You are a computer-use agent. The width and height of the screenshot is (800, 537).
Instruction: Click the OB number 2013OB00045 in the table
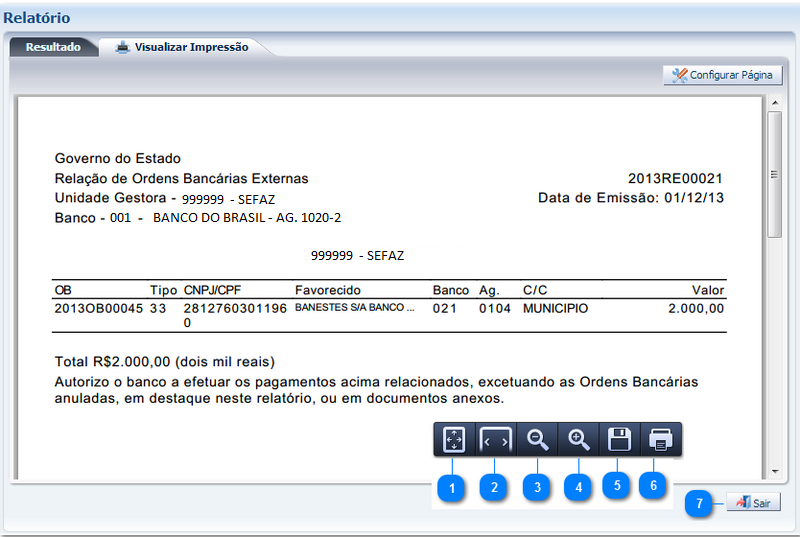pyautogui.click(x=99, y=309)
